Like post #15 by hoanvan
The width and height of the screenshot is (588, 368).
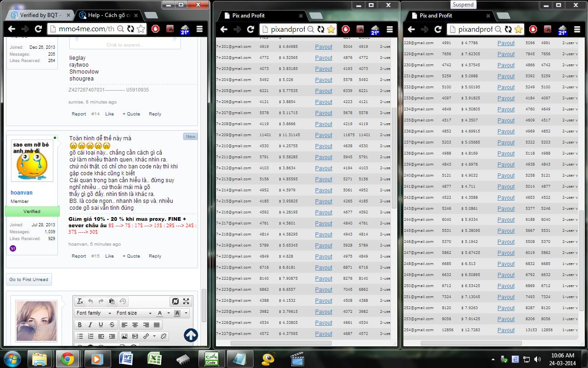[109, 256]
